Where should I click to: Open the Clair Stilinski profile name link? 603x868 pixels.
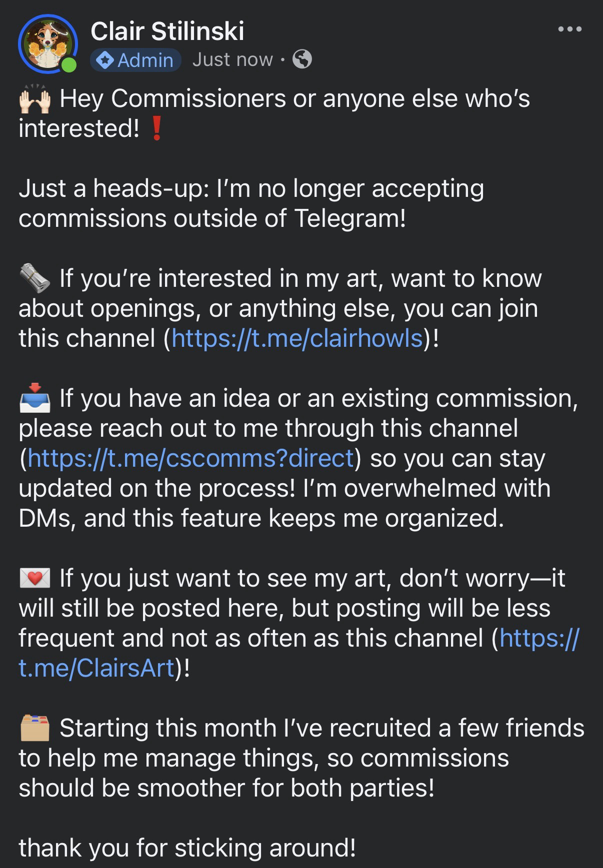[167, 31]
